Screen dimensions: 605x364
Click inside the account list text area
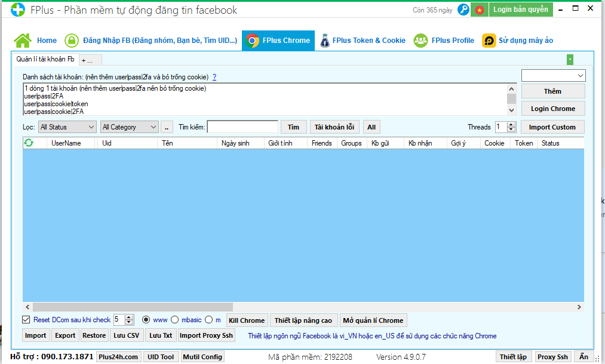265,100
